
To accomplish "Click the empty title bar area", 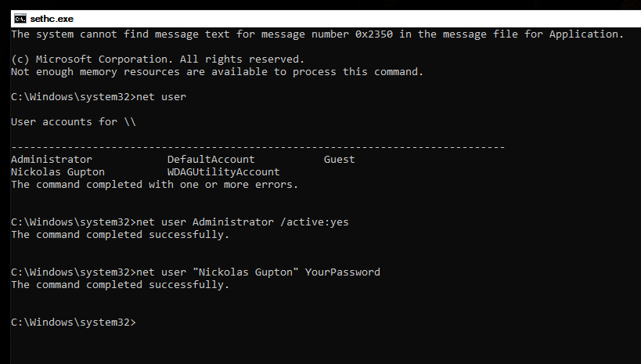I will pos(355,19).
